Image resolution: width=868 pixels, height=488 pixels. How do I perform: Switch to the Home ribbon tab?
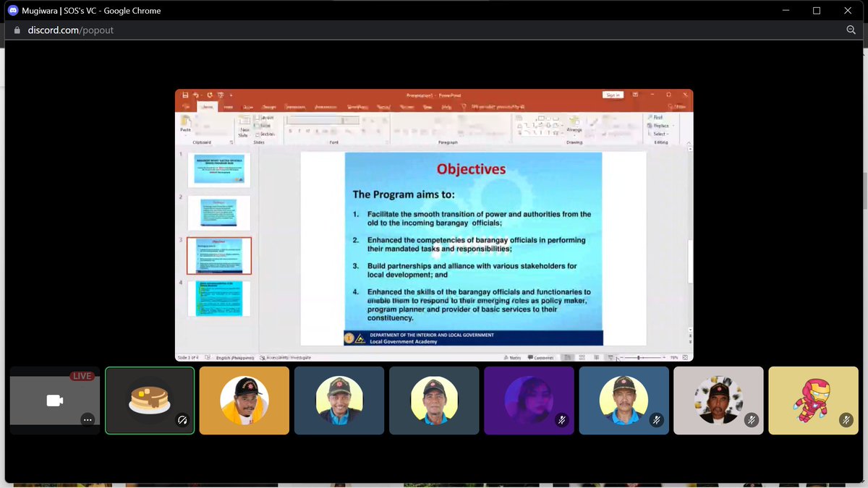(208, 106)
